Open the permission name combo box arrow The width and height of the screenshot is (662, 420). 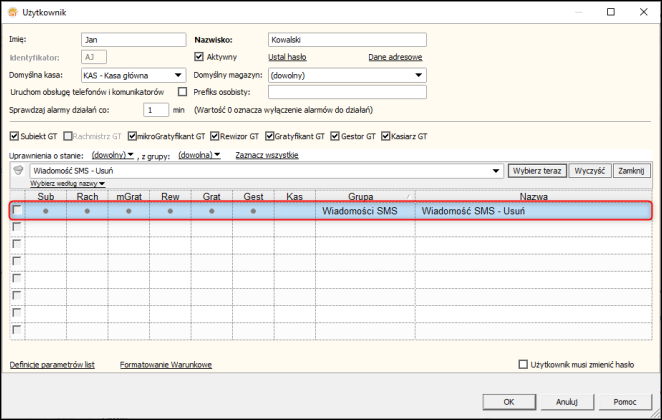click(496, 171)
